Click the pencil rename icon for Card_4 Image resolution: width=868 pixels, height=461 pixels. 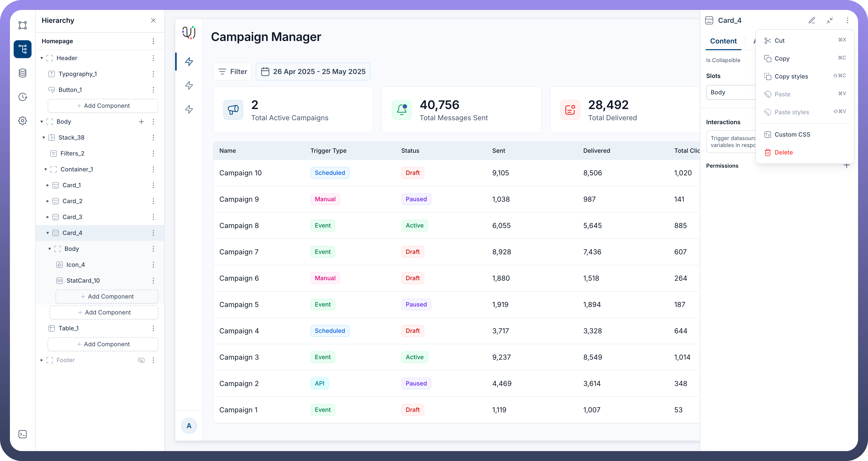[x=812, y=21]
